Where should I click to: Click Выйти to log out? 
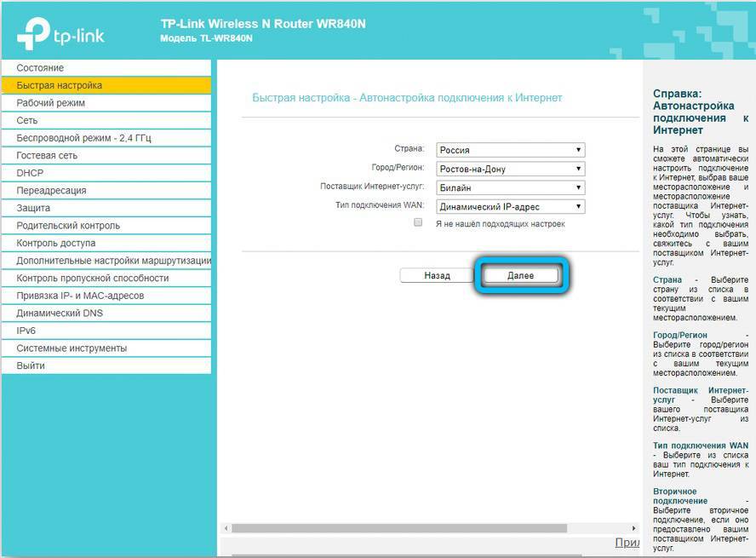(31, 365)
